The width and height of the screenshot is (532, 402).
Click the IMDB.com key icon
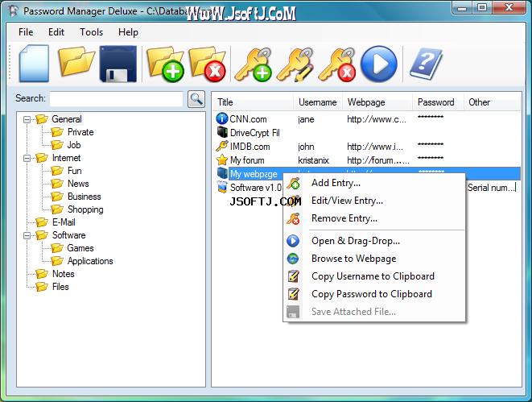click(x=222, y=146)
